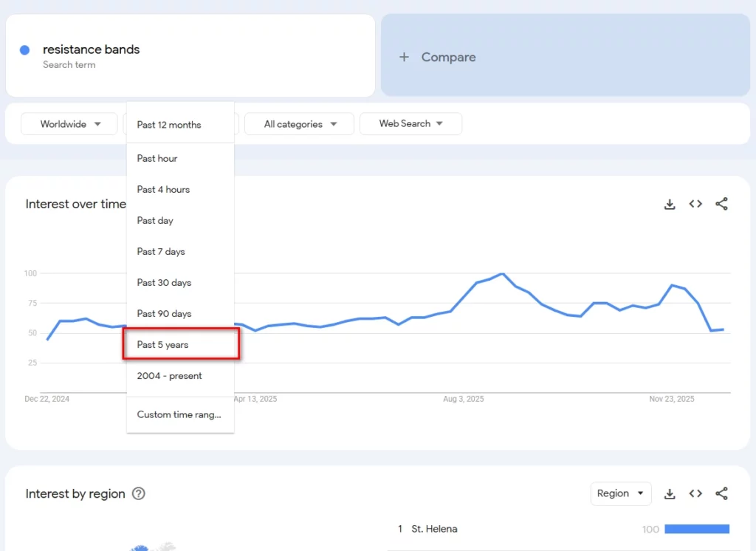Open the All categories dropdown
The height and width of the screenshot is (551, 756).
(299, 124)
